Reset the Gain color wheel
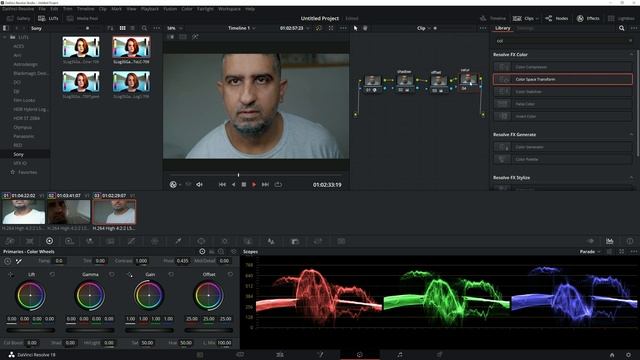Viewport: 640px width, 360px height. pos(171,274)
